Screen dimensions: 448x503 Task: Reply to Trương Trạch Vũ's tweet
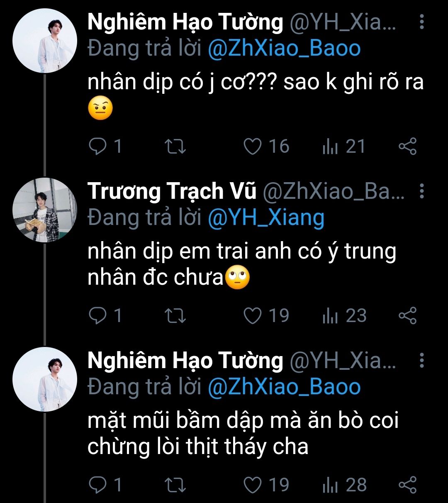point(98,316)
